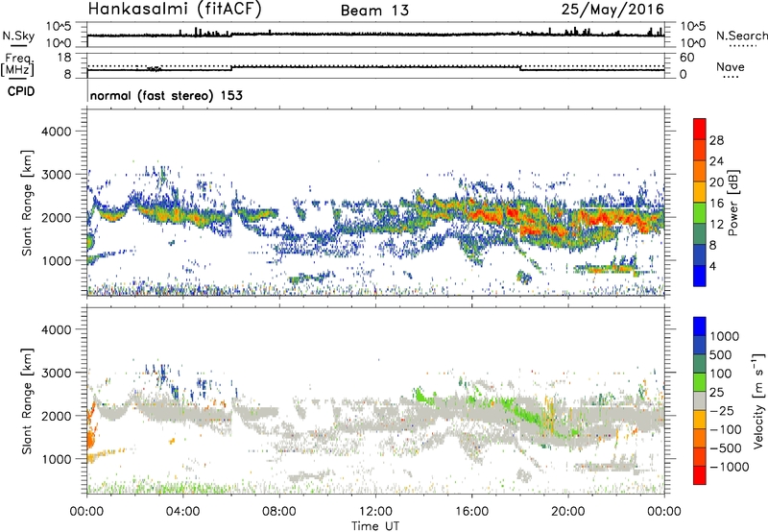Screen dimensions: 768x532
Task: Click the Beam 13 label
Action: tap(374, 11)
